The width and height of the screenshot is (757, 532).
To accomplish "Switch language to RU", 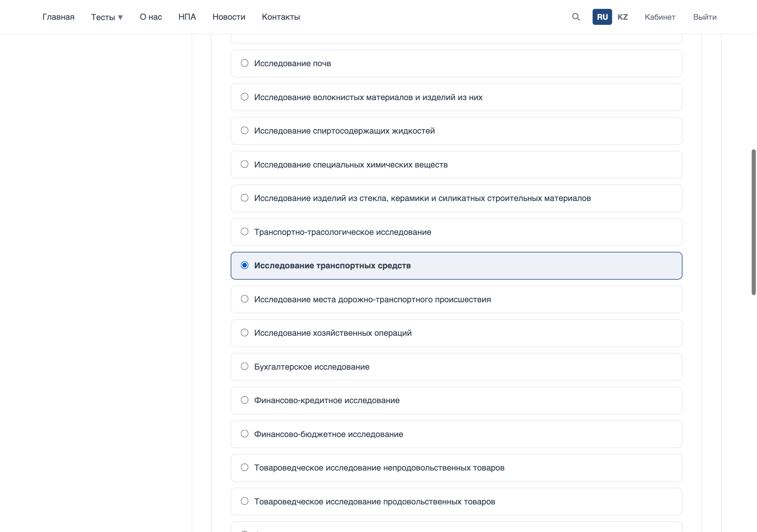I will [x=602, y=17].
